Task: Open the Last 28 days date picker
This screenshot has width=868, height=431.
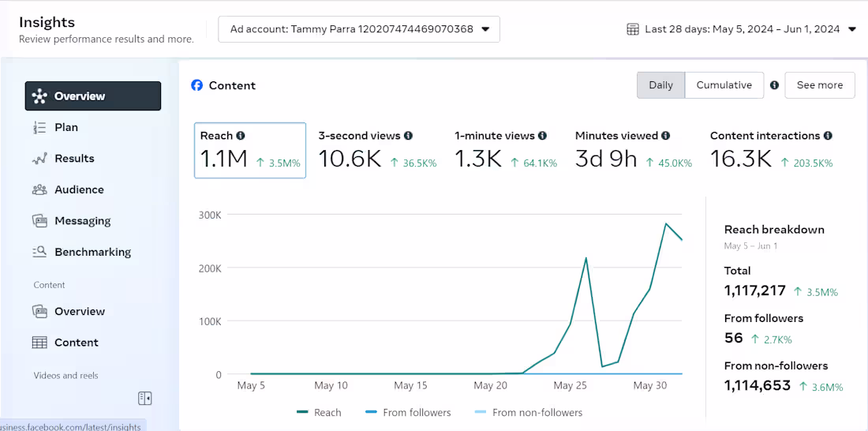Action: coord(741,29)
